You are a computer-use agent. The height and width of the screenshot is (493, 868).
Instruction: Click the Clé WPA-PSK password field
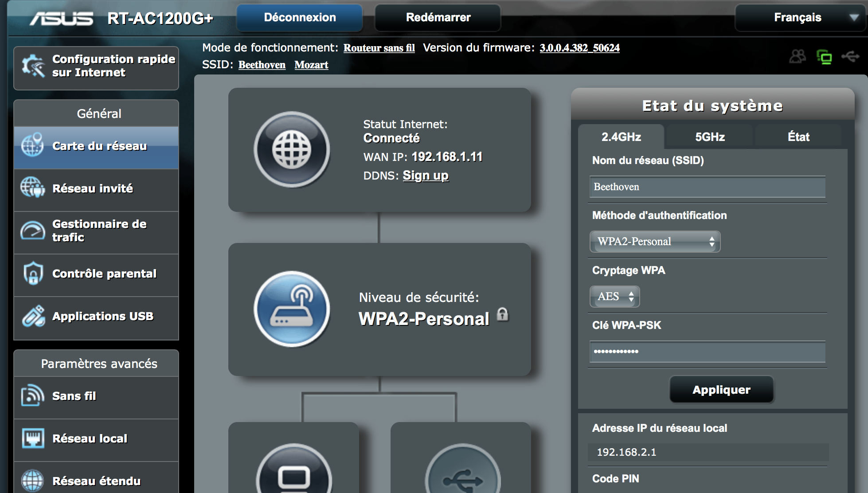click(707, 352)
